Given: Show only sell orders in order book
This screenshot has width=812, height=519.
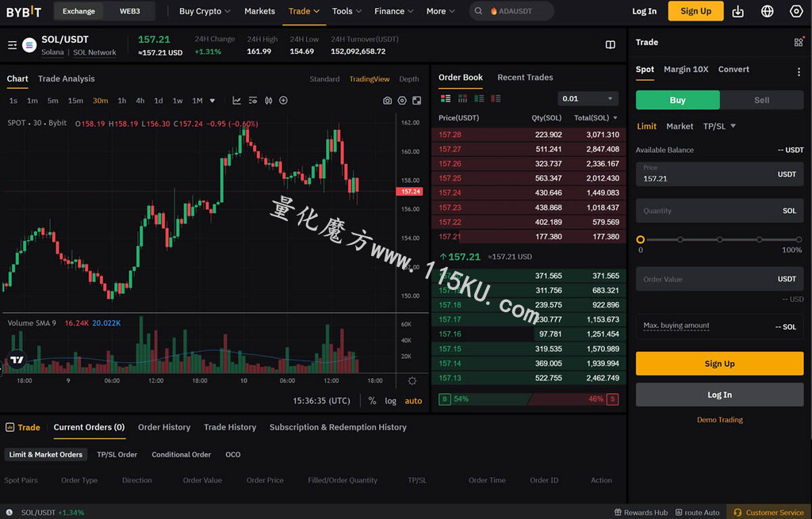Looking at the screenshot, I should 496,98.
